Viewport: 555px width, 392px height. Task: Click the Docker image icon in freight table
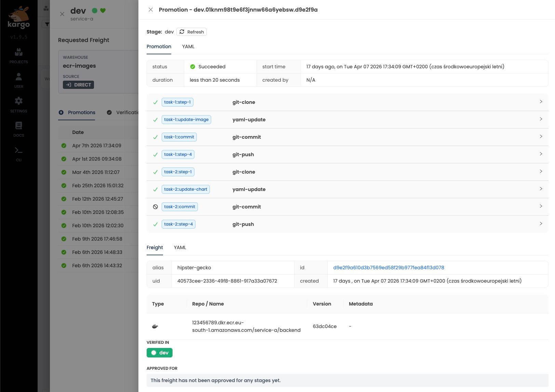[155, 326]
